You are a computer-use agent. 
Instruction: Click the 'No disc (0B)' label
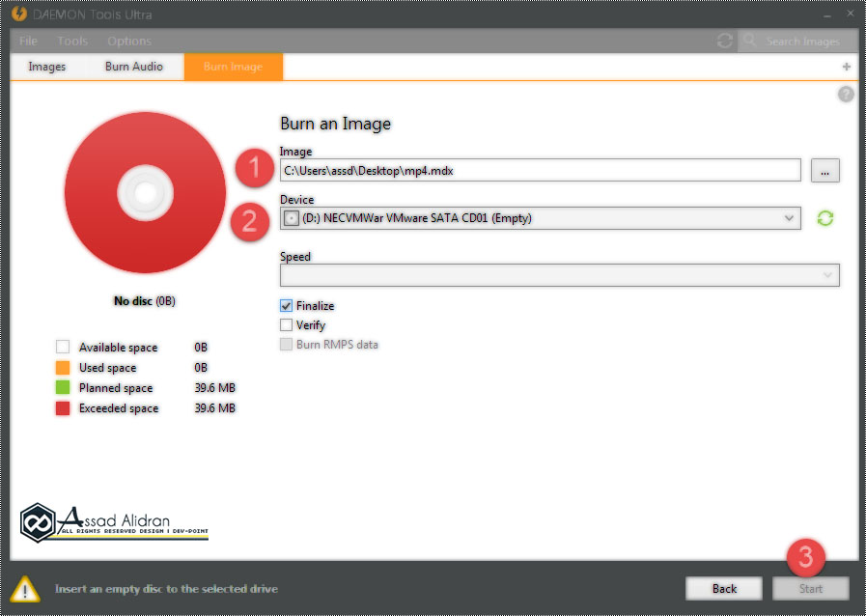click(145, 301)
